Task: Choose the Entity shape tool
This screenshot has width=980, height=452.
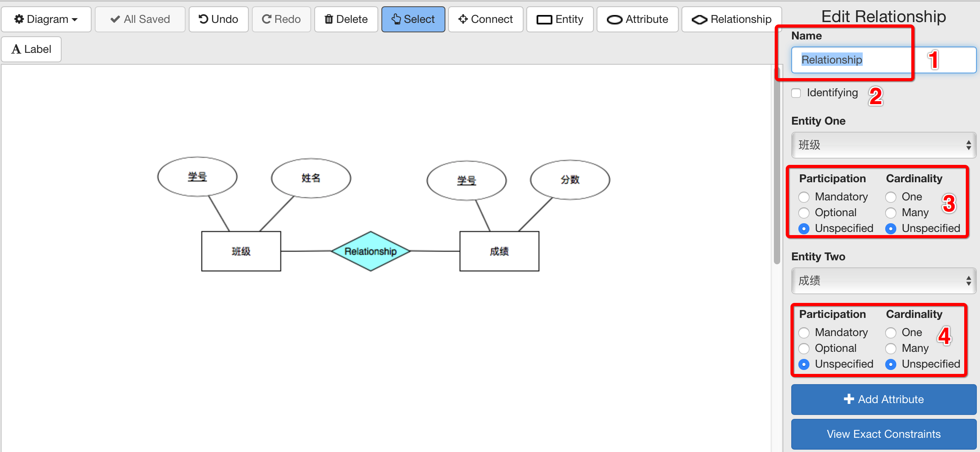Action: point(559,19)
